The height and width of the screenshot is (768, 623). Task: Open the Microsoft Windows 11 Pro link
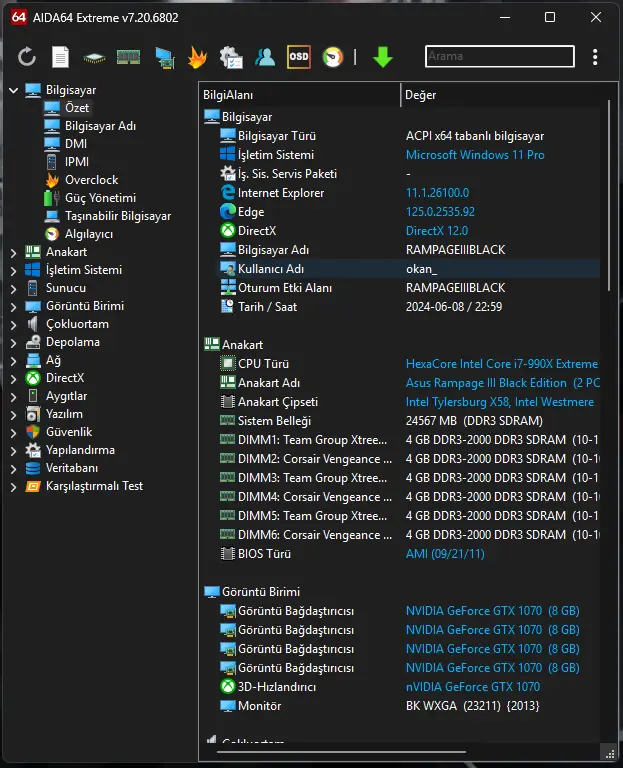[475, 155]
